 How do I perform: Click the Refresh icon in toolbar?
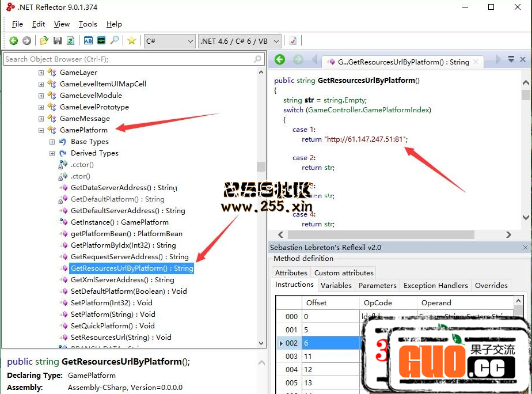coord(70,41)
